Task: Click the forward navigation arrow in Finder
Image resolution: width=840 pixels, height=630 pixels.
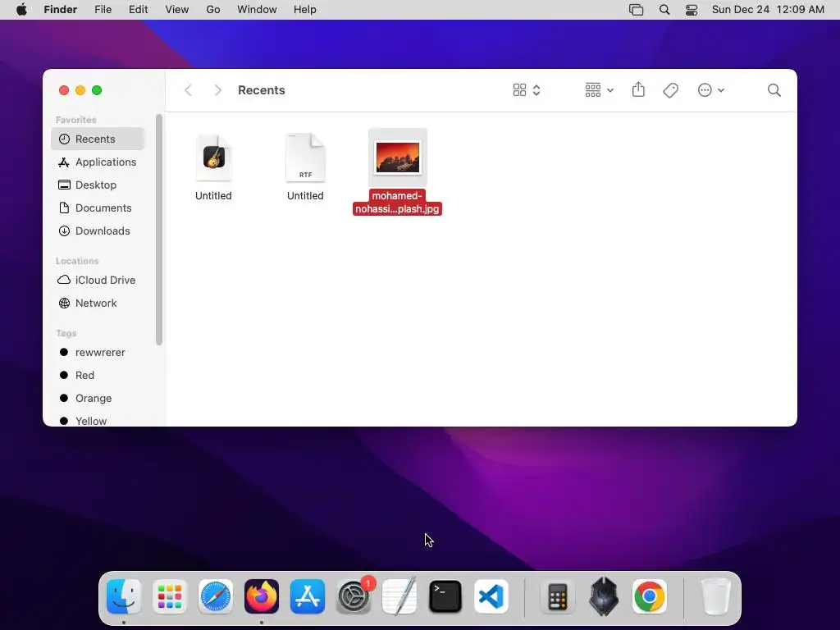Action: point(217,90)
